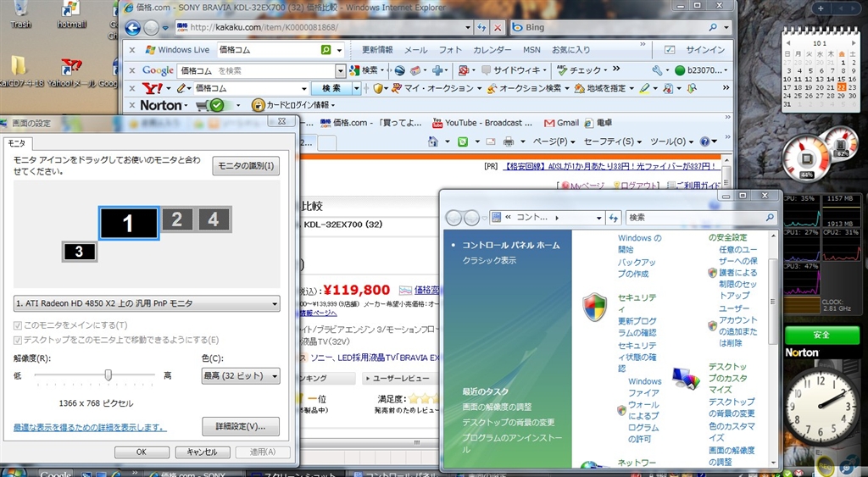Click the red stop-loading X in IE

pyautogui.click(x=497, y=27)
